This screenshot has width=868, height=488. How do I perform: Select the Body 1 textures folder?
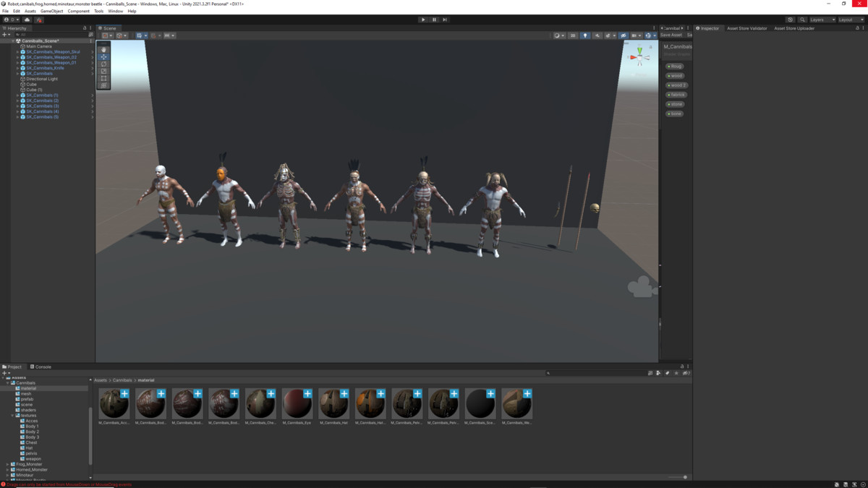[x=32, y=427]
